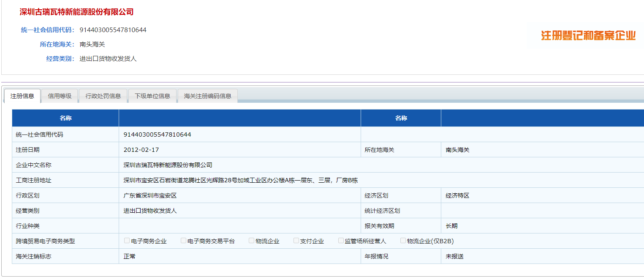This screenshot has width=644, height=280.
Task: Switch to the 注册信息 tab
Action: click(x=22, y=96)
